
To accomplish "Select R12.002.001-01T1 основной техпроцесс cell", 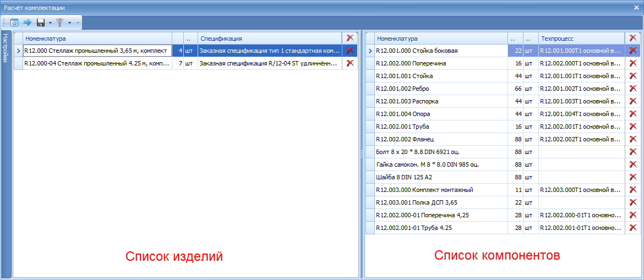I will click(x=582, y=228).
